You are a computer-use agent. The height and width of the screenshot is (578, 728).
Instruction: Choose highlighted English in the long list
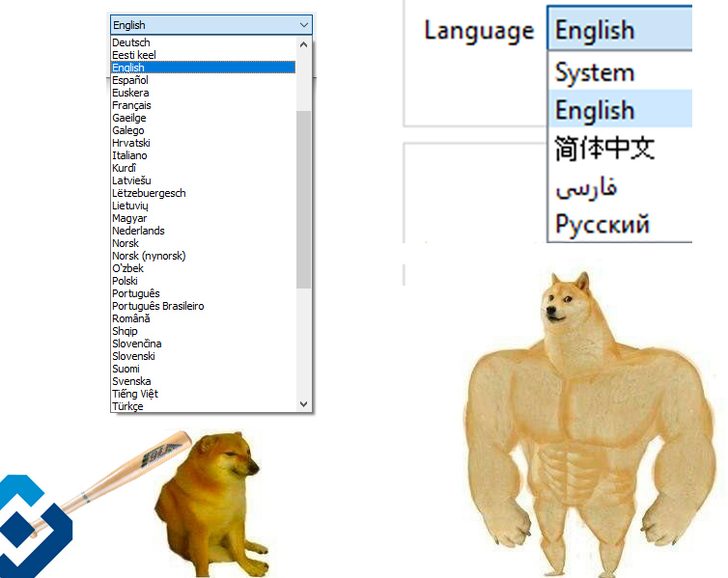click(204, 68)
